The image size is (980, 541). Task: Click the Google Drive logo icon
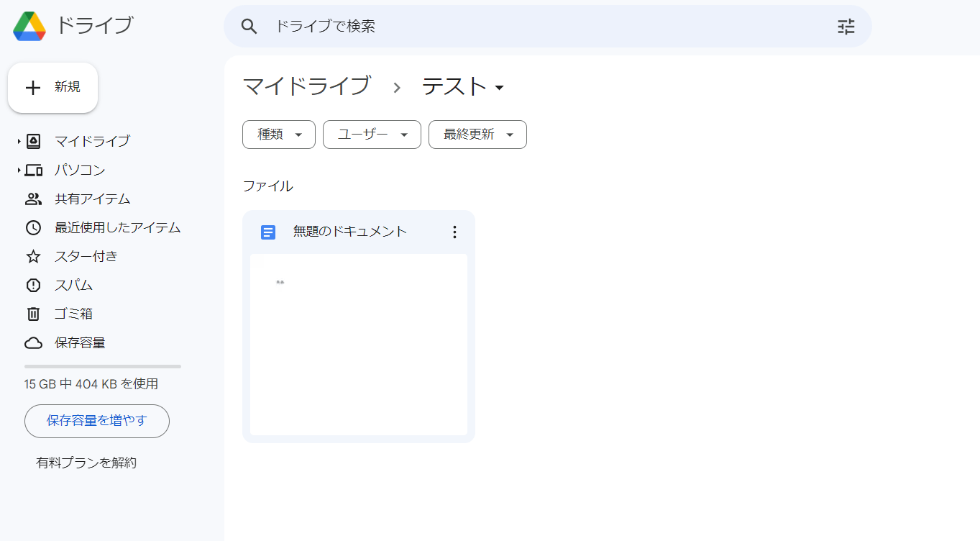(29, 27)
